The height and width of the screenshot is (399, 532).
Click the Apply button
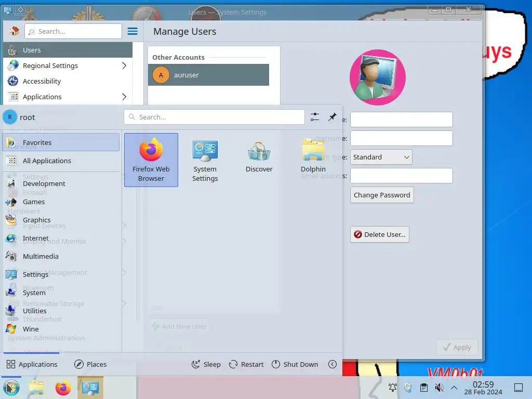457,347
